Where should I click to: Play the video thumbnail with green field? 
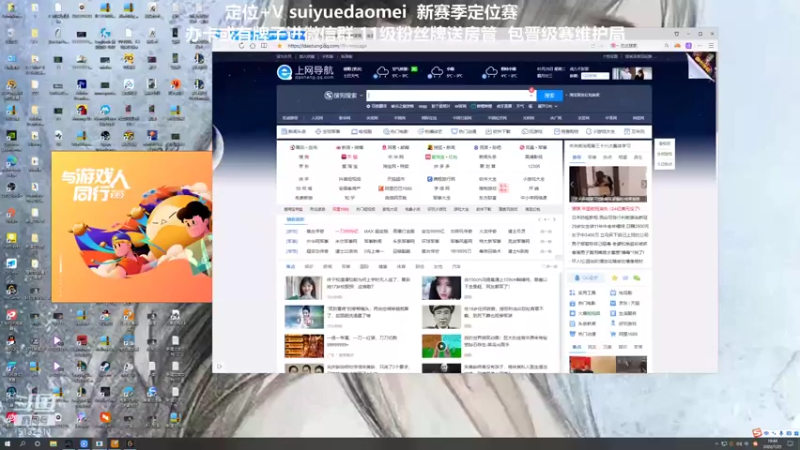[441, 346]
